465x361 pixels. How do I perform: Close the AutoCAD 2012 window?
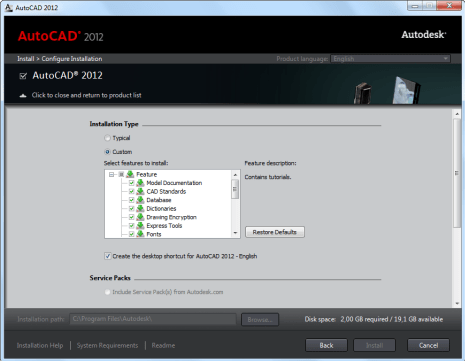click(449, 6)
